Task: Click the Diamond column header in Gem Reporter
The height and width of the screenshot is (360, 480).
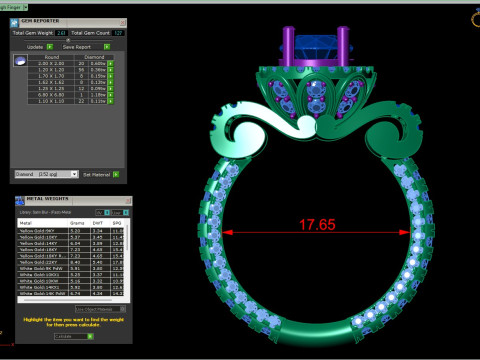Action: (x=94, y=57)
